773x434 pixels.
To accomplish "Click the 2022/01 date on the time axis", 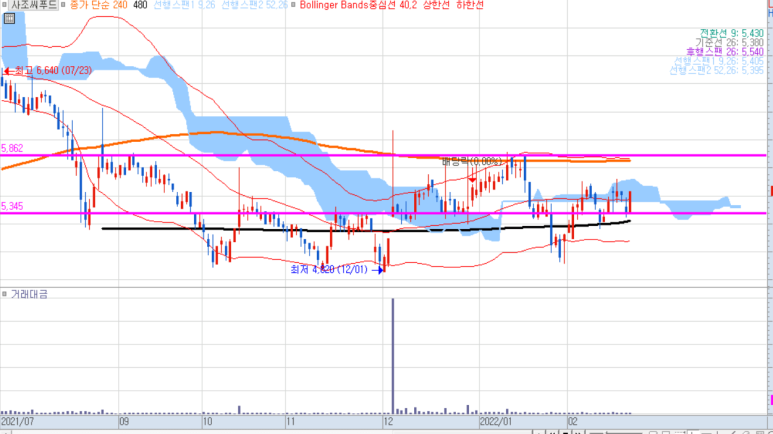I will coord(496,422).
